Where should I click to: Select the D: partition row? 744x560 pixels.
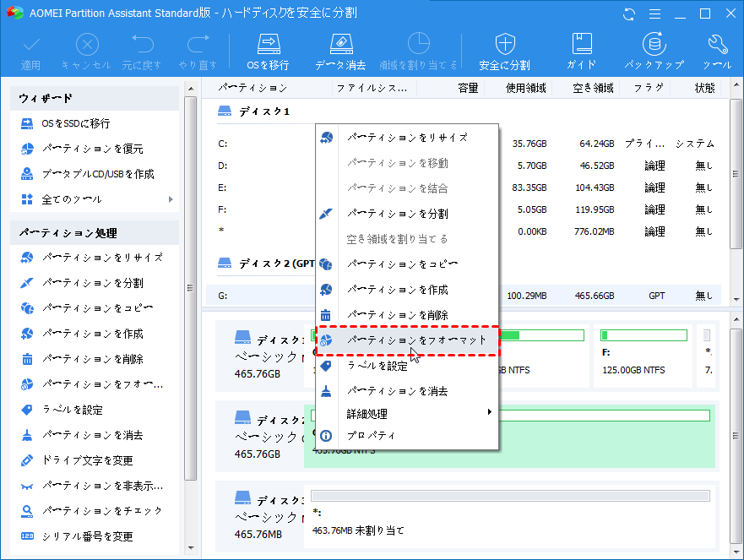[x=464, y=166]
